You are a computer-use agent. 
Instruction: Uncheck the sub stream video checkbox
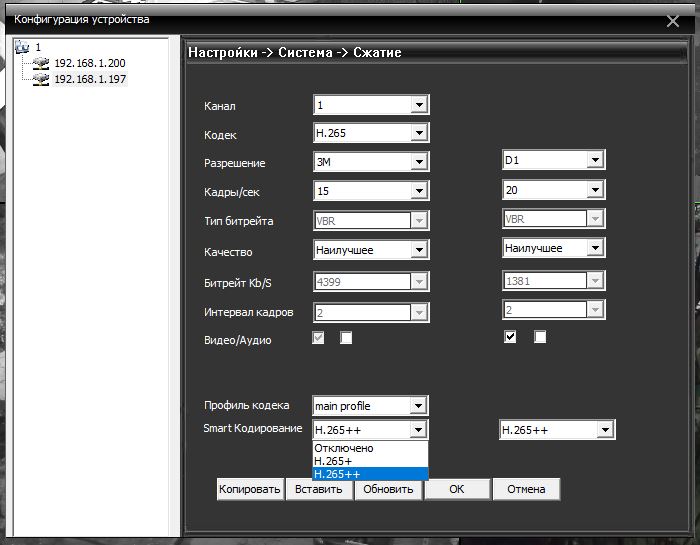(510, 338)
